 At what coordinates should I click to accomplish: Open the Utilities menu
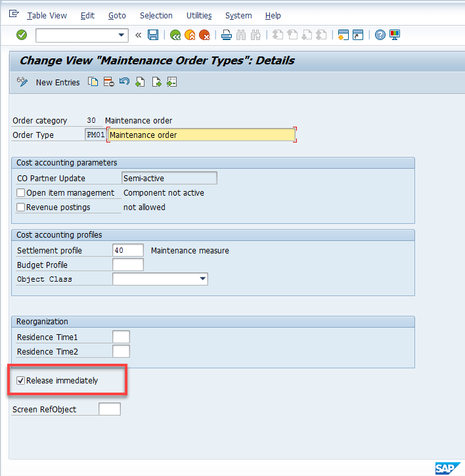pos(199,15)
